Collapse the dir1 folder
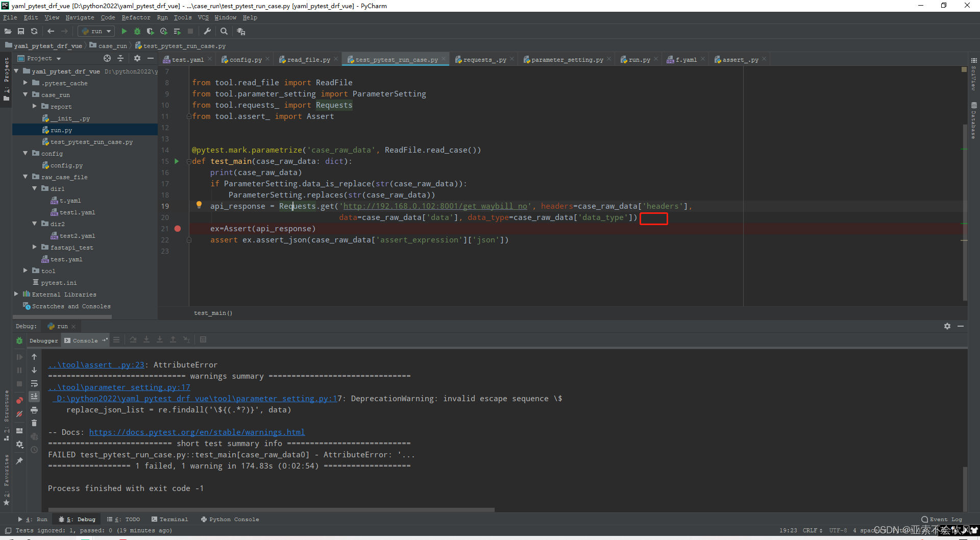 tap(35, 188)
